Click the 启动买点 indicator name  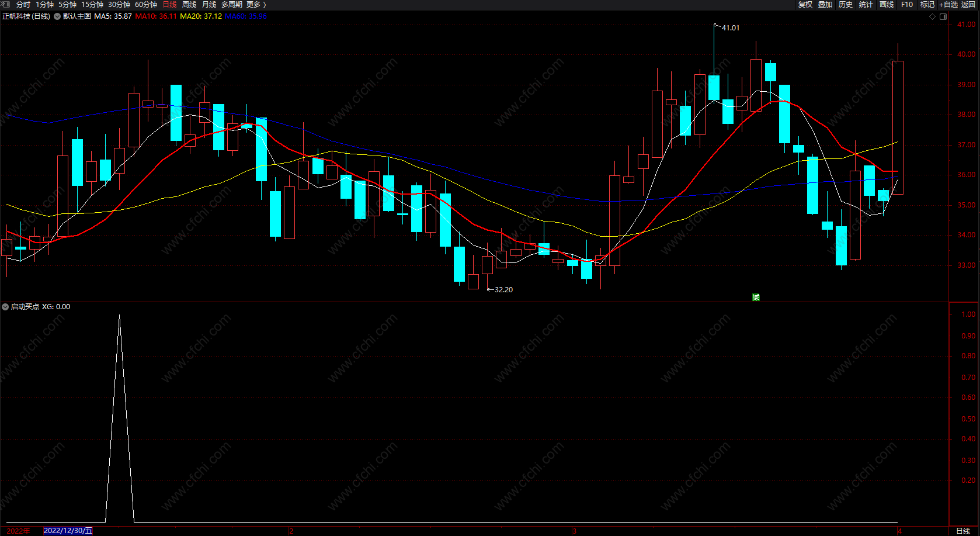25,307
